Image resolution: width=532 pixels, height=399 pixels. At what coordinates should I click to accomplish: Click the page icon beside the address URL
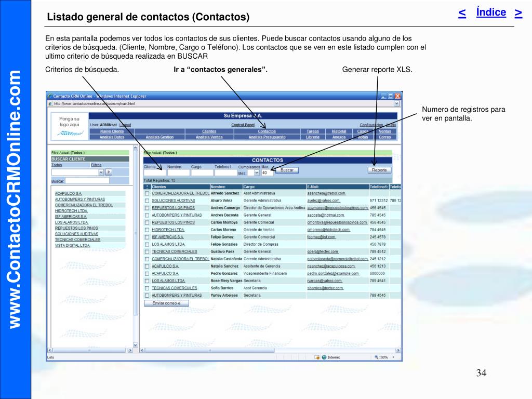(50, 103)
